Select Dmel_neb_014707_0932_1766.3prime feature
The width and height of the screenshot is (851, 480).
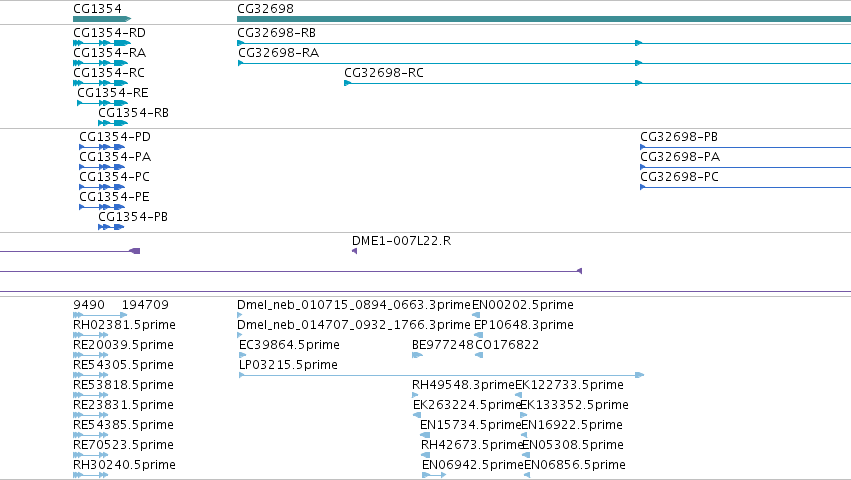354,325
